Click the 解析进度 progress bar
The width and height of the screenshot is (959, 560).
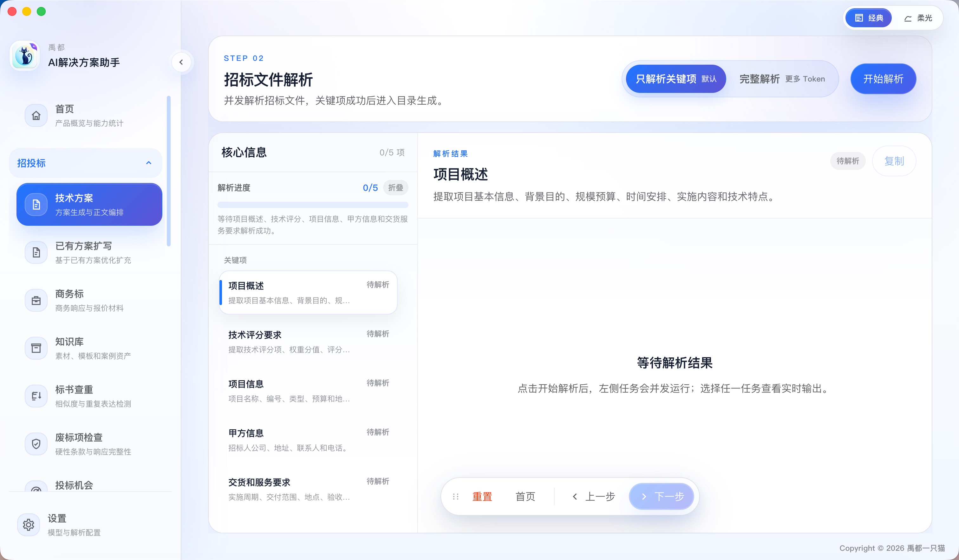pyautogui.click(x=313, y=205)
